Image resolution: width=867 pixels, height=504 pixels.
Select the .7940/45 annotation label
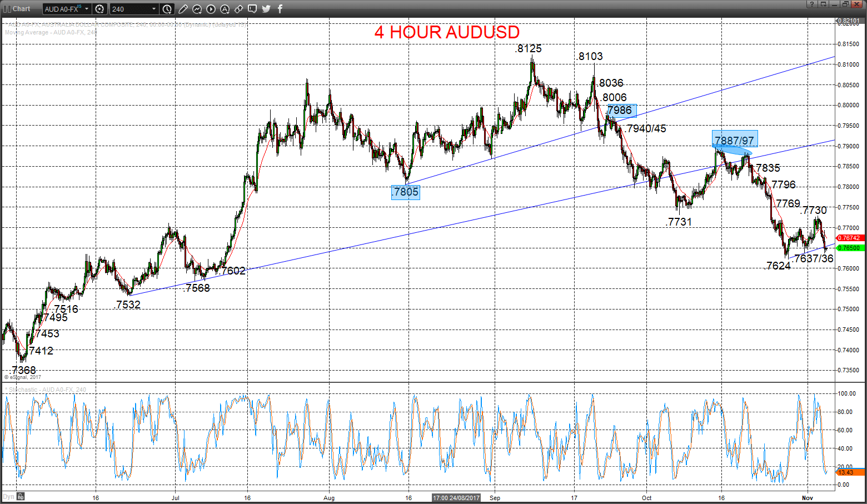(x=645, y=128)
